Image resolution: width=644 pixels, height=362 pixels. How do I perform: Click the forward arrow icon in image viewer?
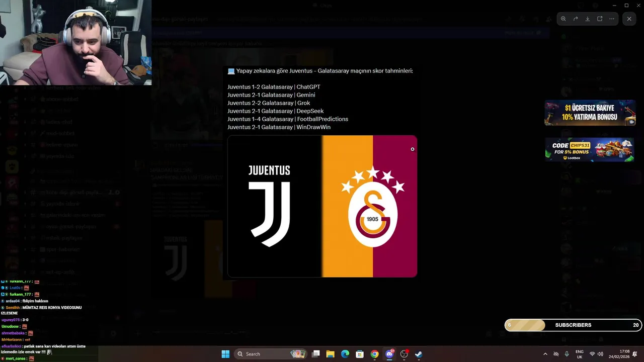[x=575, y=19]
